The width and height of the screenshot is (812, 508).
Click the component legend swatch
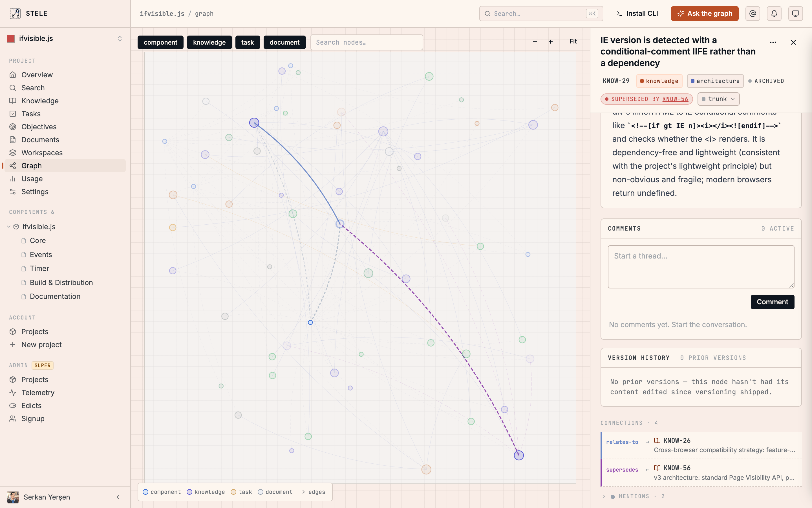(145, 492)
